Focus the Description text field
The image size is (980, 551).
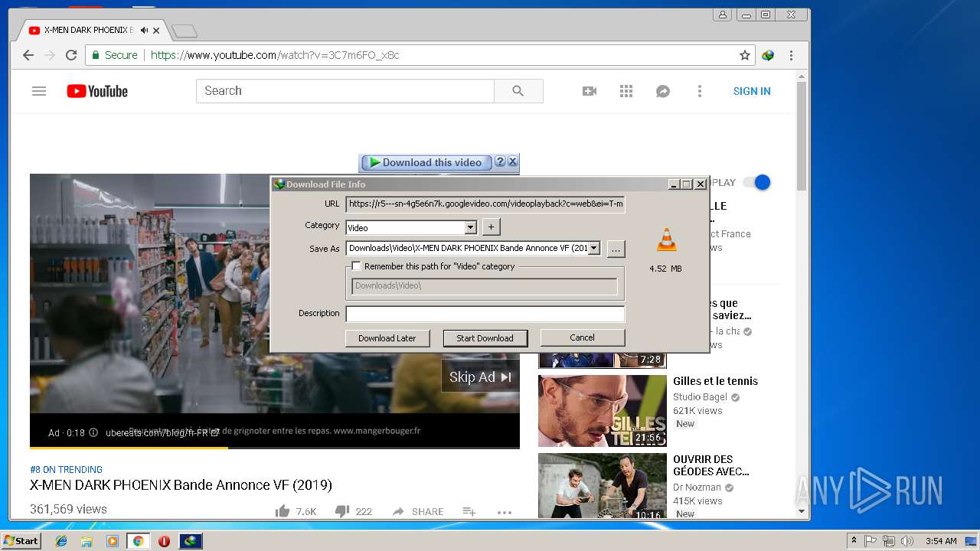(485, 314)
